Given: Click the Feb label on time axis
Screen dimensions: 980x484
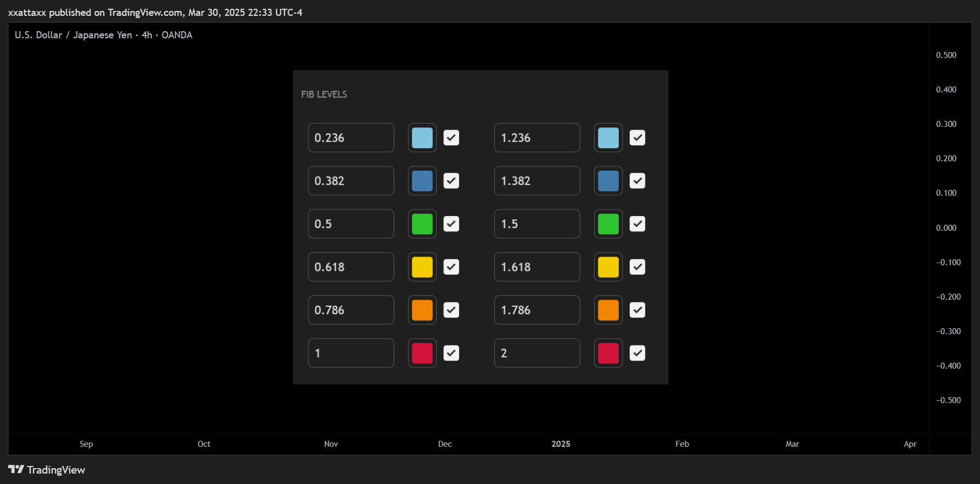Looking at the screenshot, I should pos(682,444).
